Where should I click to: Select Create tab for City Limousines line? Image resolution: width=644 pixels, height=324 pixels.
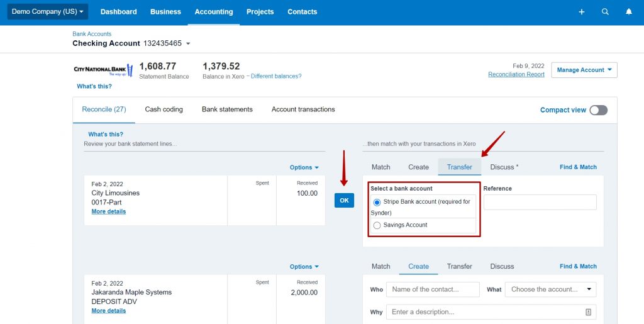tap(418, 167)
